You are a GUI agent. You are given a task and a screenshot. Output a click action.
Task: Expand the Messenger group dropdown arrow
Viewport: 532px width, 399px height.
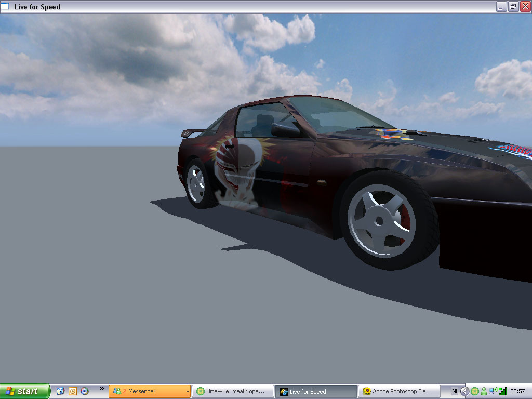[x=187, y=392]
